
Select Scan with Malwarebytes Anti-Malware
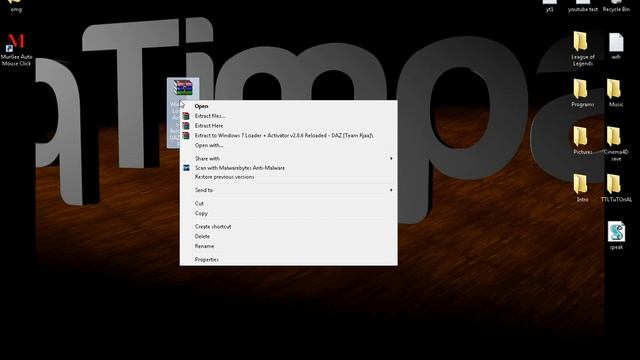point(289,168)
